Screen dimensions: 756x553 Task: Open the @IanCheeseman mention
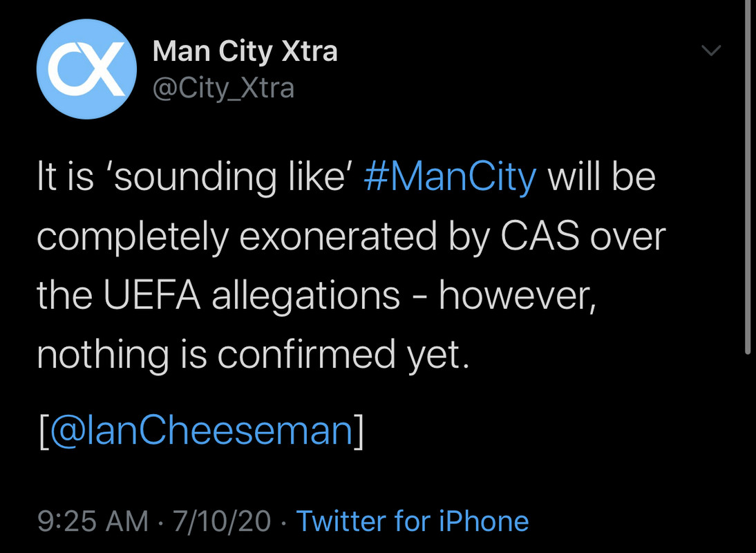[x=202, y=430]
